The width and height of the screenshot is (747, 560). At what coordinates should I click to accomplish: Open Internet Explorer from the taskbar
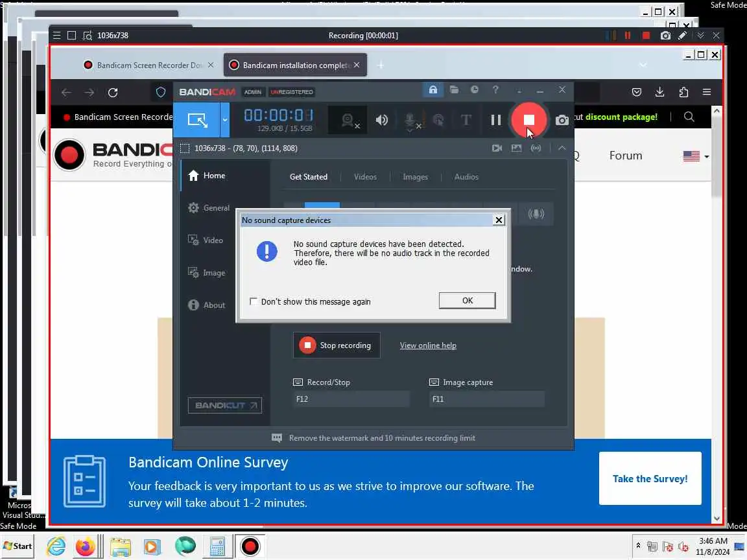click(56, 546)
